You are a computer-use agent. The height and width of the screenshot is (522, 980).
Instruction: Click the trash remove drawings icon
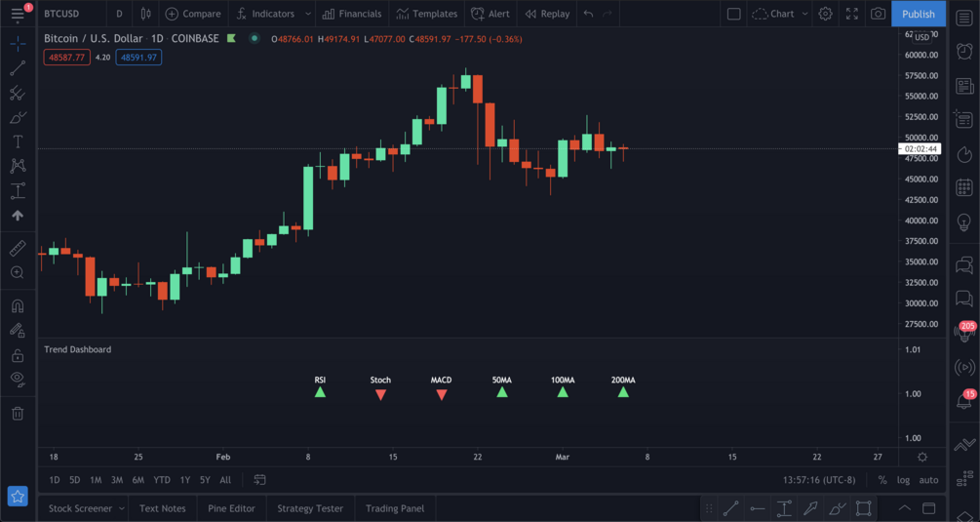[x=18, y=414]
